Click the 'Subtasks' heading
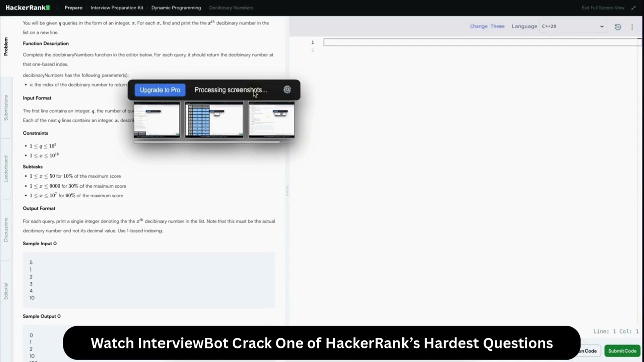 point(33,166)
